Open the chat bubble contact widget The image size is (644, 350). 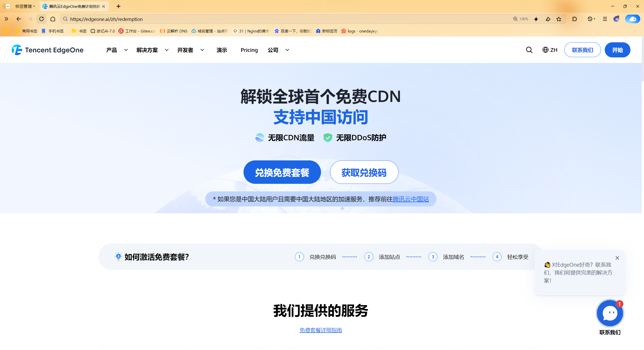click(x=610, y=313)
